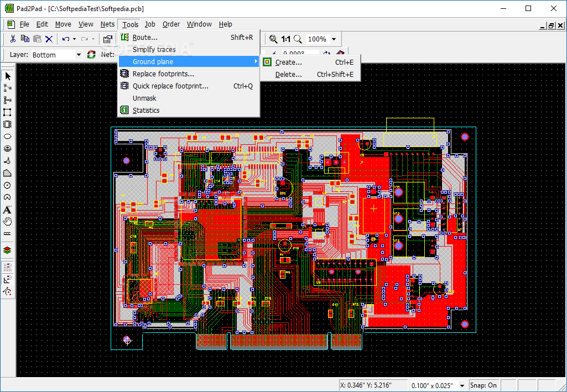
Task: Click the Undo arrow icon
Action: [x=65, y=39]
